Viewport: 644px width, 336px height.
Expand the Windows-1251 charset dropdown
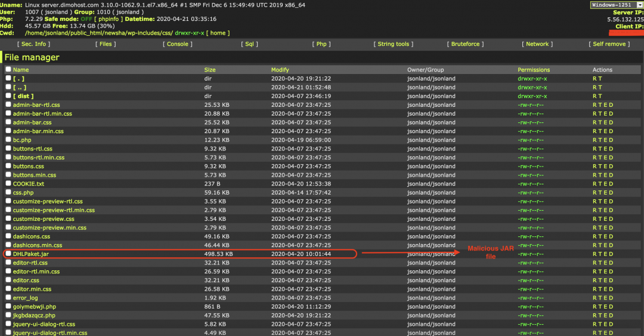pos(616,5)
